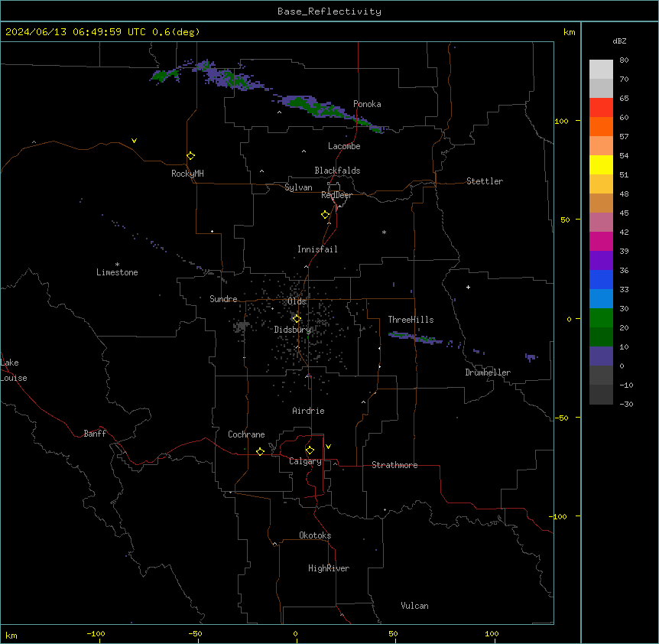Viewport: 659px width, 644px height.
Task: Click the yellow diamond marker above Calgary
Action: (310, 450)
